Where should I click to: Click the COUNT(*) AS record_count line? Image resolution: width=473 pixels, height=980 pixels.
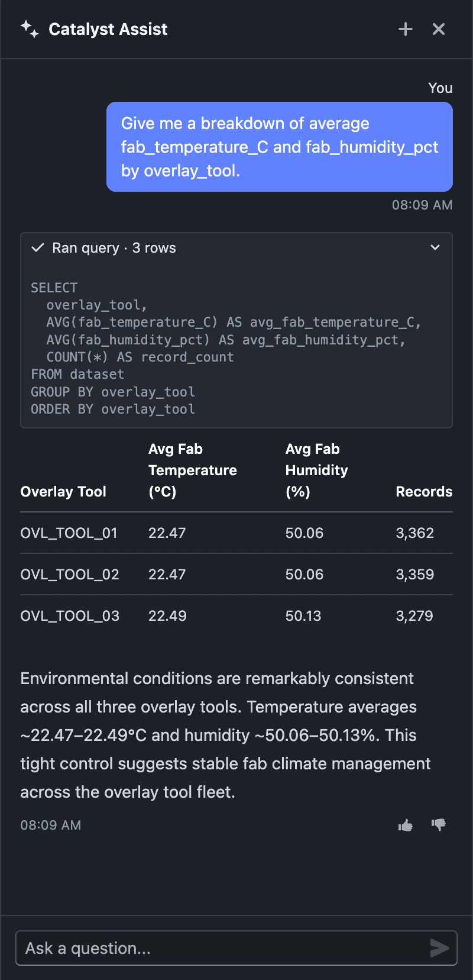[x=140, y=357]
